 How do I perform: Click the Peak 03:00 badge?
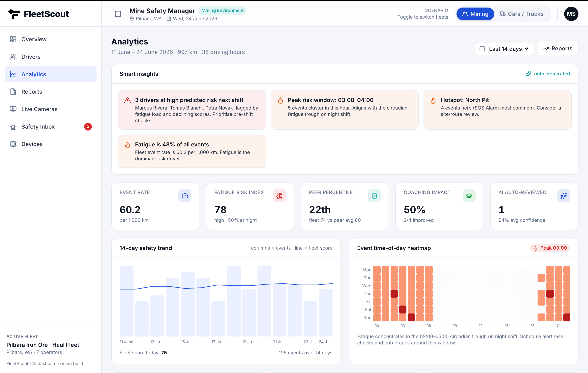550,248
